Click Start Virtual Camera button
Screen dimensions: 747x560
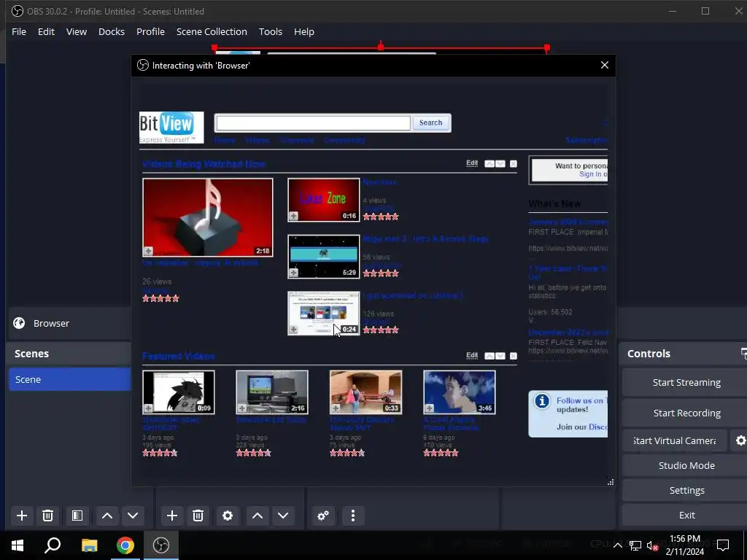(675, 441)
